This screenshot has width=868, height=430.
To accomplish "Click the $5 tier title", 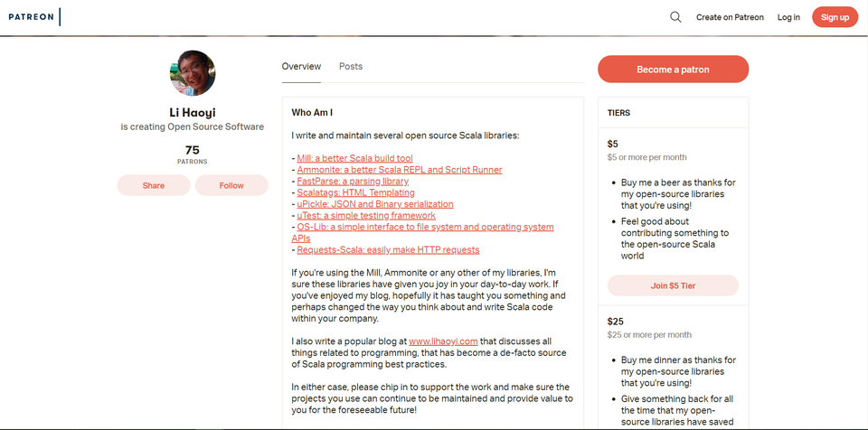I will point(613,144).
